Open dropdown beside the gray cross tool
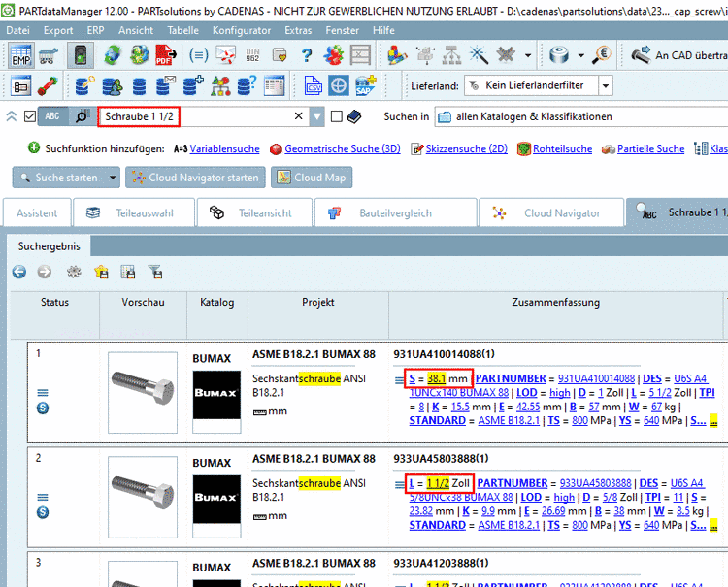The height and width of the screenshot is (587, 728). pyautogui.click(x=528, y=55)
